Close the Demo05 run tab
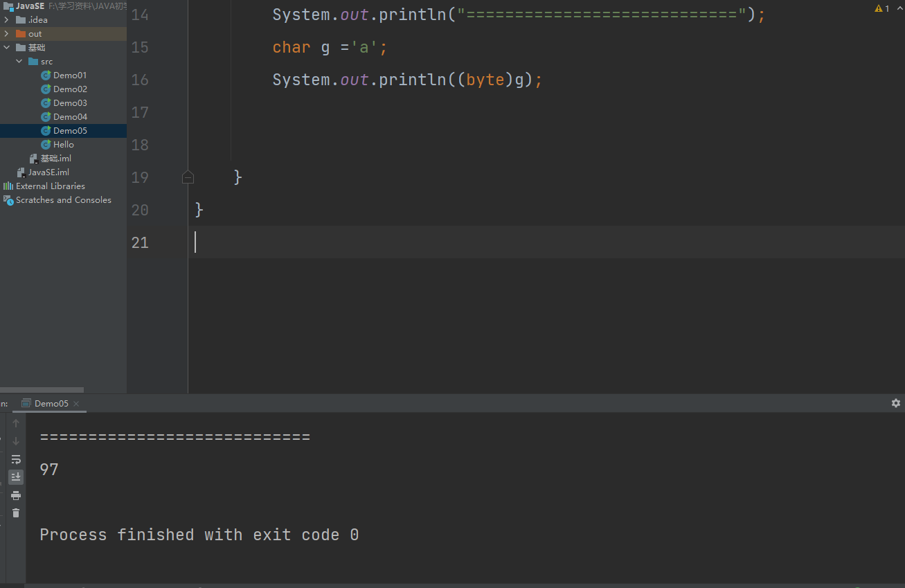 pyautogui.click(x=76, y=404)
